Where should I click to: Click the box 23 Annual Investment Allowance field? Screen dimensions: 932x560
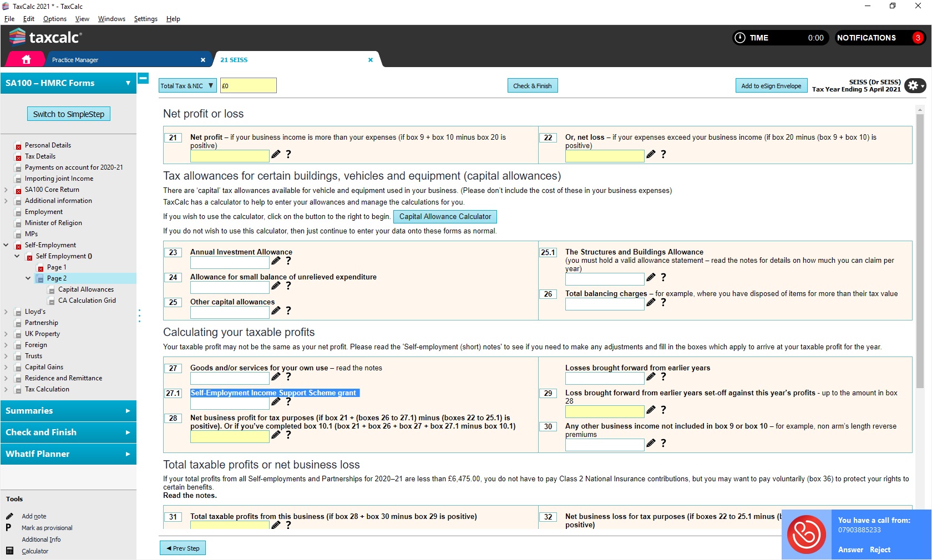coord(230,262)
